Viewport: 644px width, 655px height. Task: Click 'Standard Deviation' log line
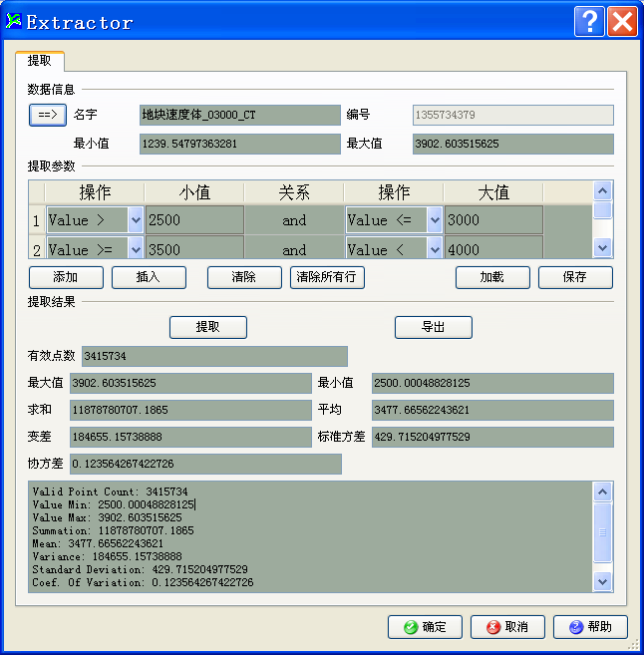coord(140,569)
